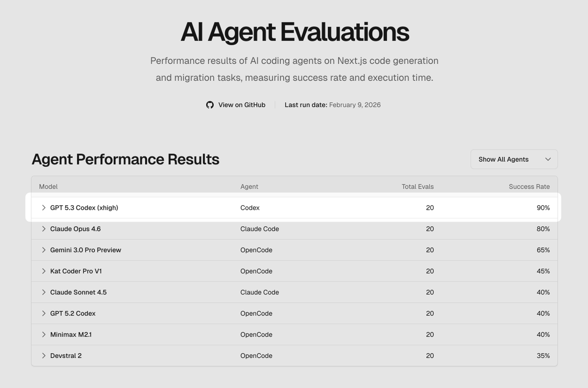Click the 90% success rate value

pyautogui.click(x=543, y=208)
